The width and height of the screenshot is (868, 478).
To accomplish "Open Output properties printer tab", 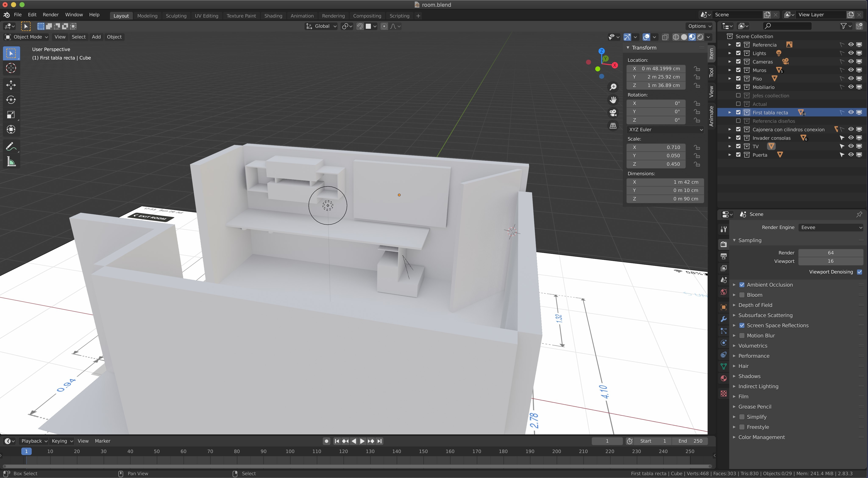I will [723, 256].
